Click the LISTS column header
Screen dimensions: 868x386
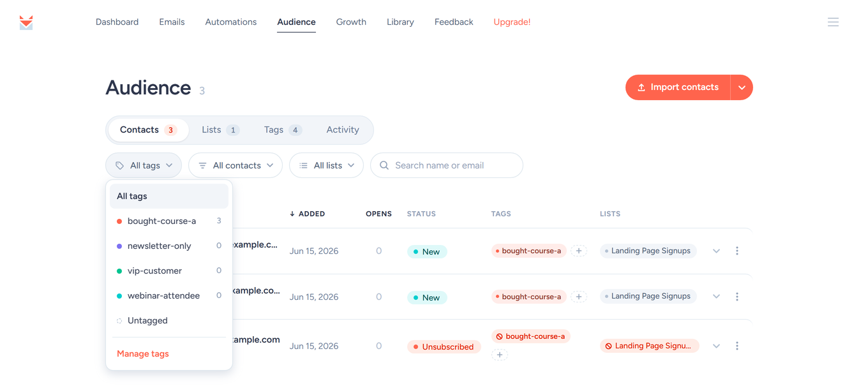(x=610, y=214)
